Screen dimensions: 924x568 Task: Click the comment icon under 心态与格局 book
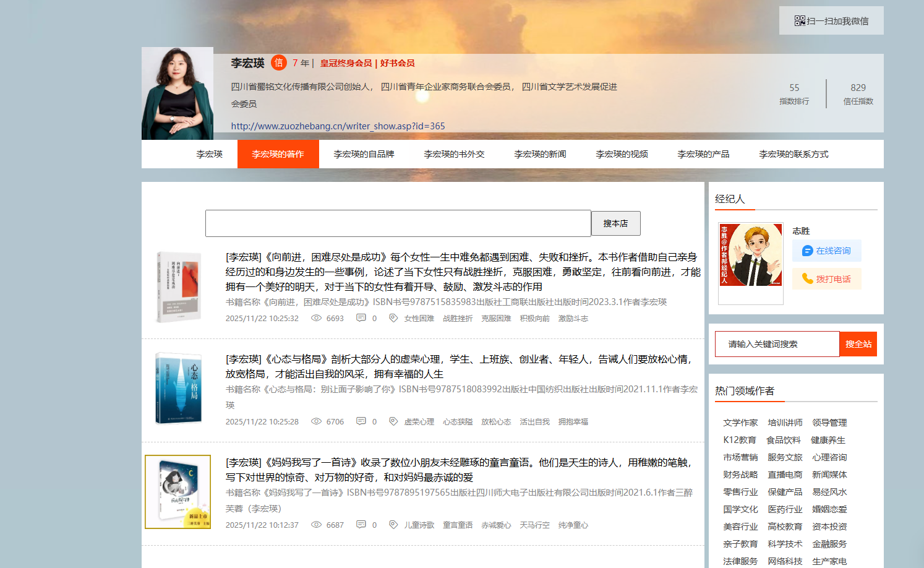coord(361,421)
